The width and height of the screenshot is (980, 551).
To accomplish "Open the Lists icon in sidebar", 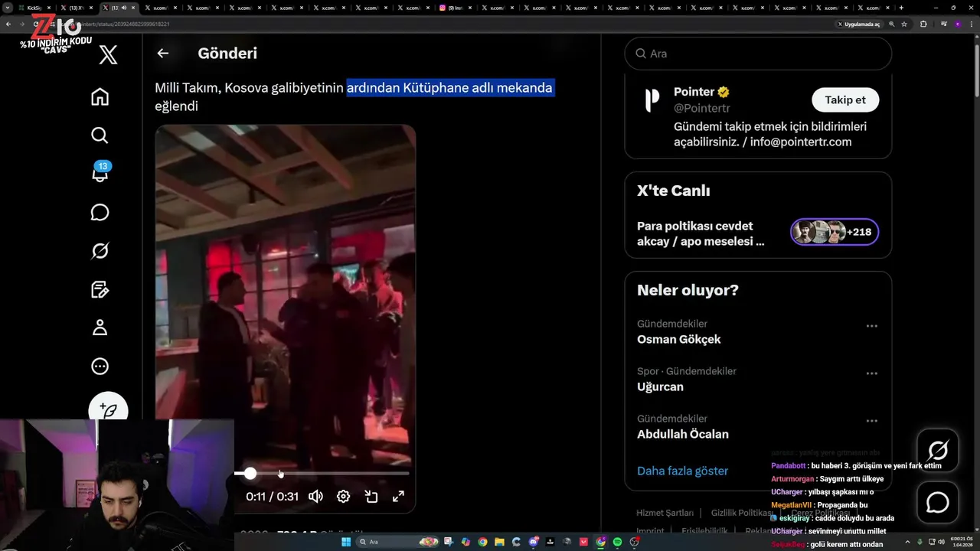I will [x=100, y=289].
